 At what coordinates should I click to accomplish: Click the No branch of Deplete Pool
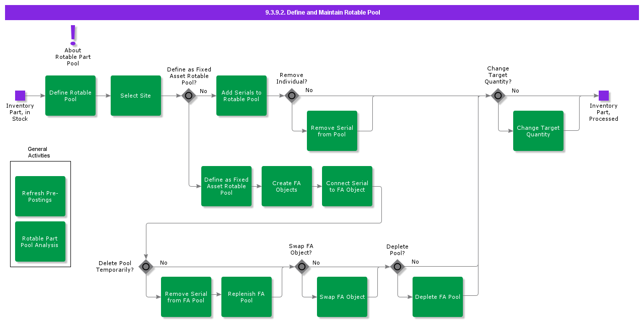point(415,262)
